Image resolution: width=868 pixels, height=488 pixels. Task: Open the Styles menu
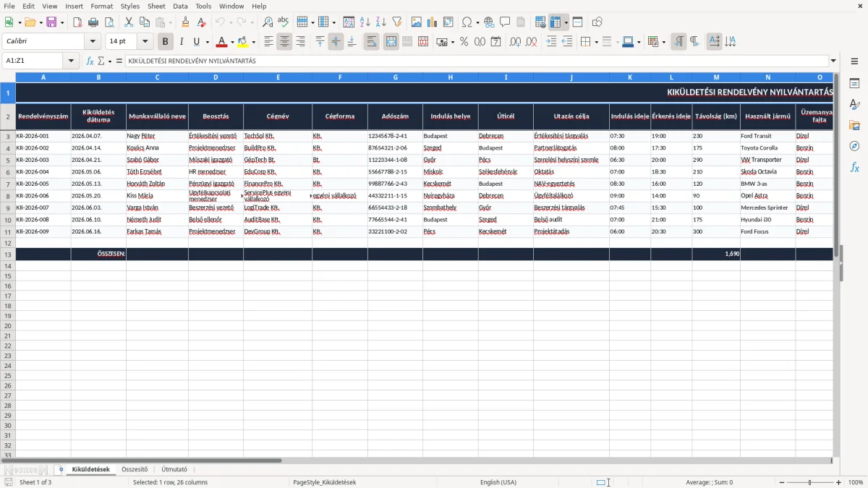coord(130,6)
